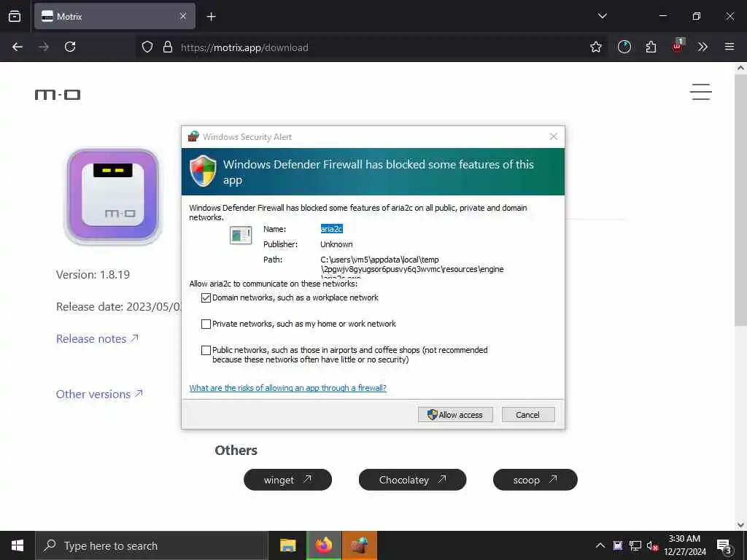Image resolution: width=747 pixels, height=560 pixels.
Task: Click the m-o logo on the page
Action: click(58, 95)
